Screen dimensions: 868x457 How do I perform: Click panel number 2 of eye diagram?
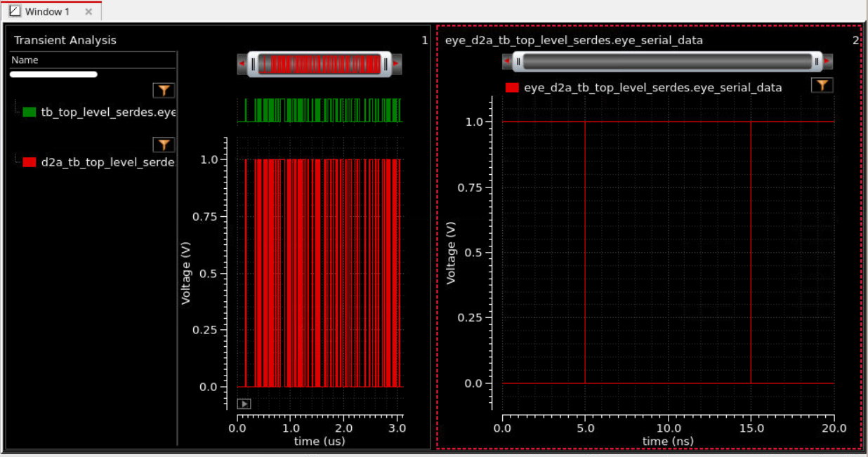855,40
